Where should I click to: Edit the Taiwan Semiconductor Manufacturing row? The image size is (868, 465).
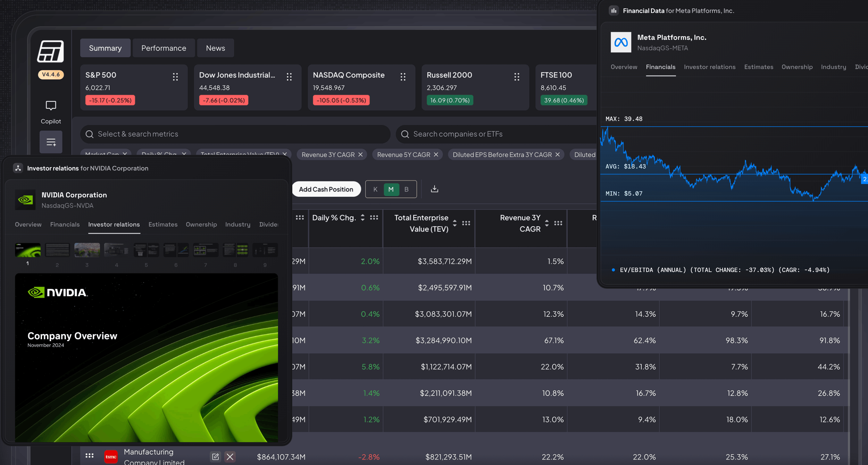click(x=216, y=457)
